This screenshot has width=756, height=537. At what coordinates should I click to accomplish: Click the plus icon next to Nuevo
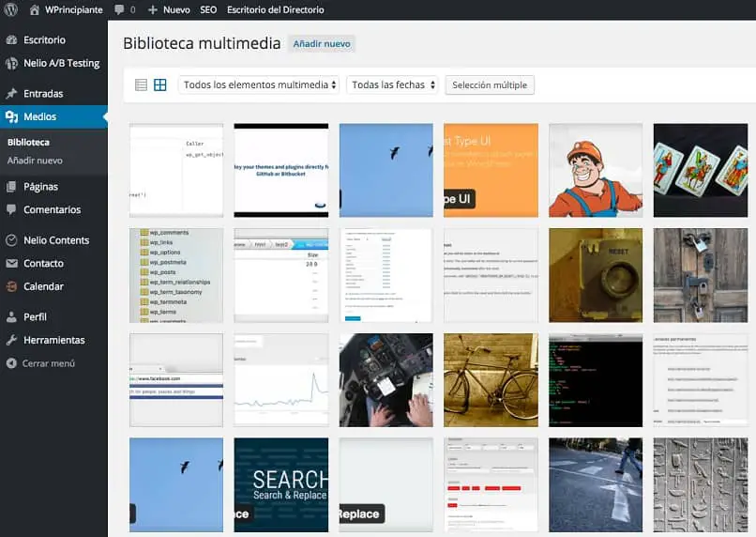click(x=152, y=9)
